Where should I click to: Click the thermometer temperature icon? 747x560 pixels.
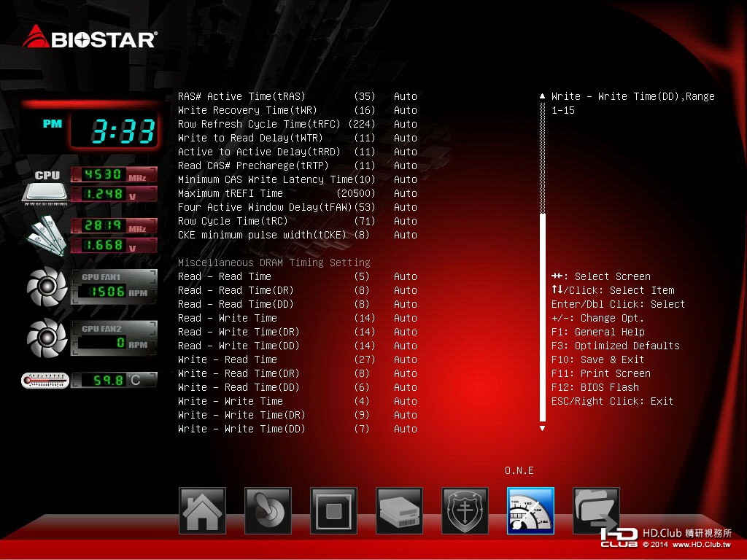tap(45, 381)
